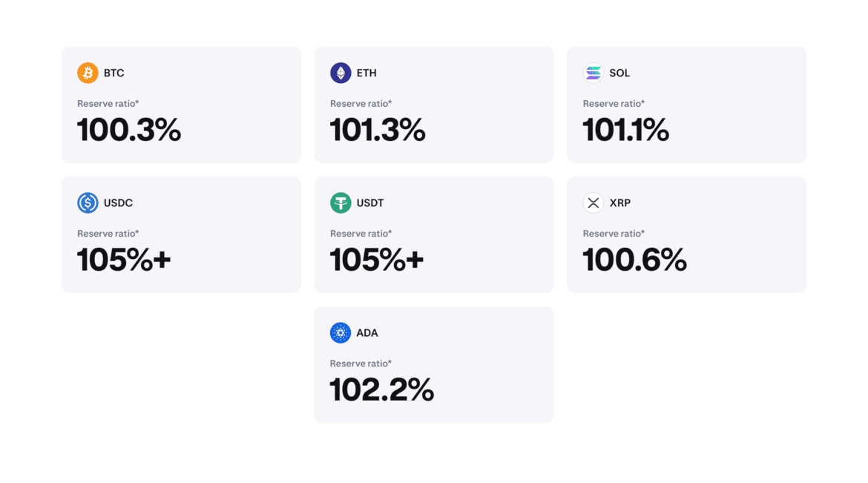Select the ADA card panel
868x483 pixels.
[433, 364]
